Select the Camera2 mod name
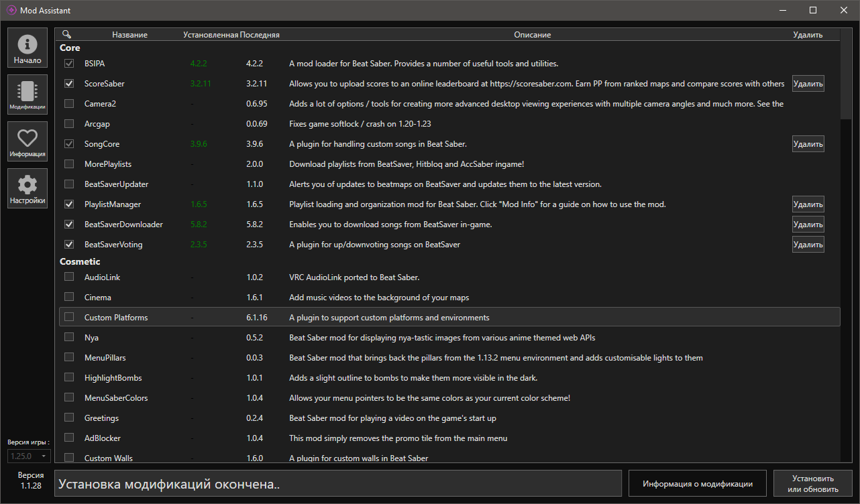Viewport: 860px width, 504px height. click(101, 104)
